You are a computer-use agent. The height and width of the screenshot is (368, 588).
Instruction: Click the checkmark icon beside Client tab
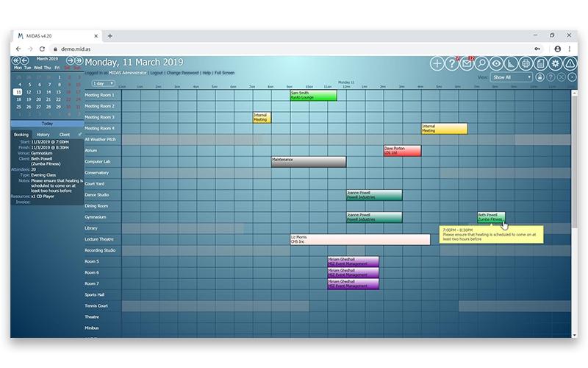point(80,134)
